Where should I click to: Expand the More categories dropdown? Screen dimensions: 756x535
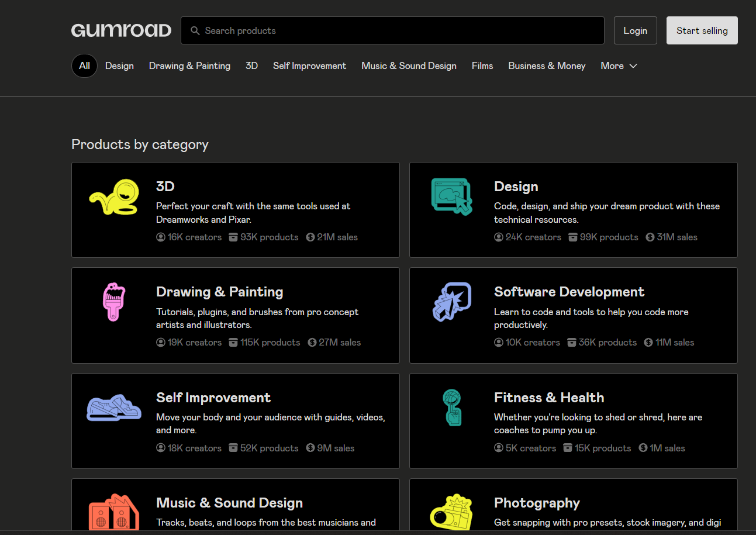point(618,65)
